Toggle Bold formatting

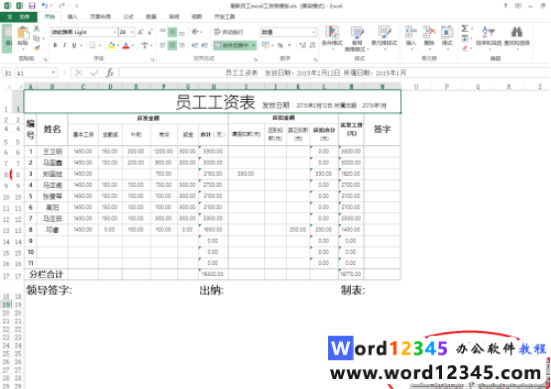coord(55,45)
